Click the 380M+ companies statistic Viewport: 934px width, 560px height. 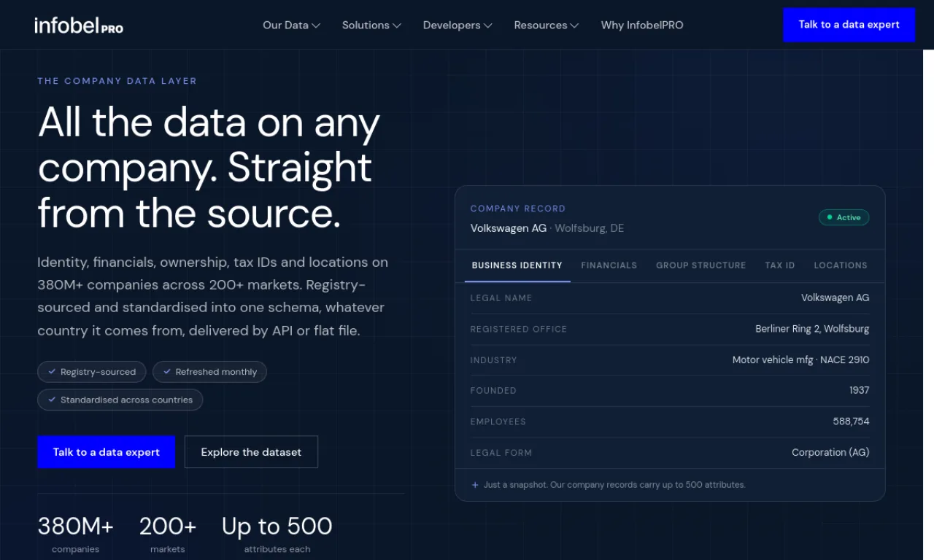tap(75, 534)
